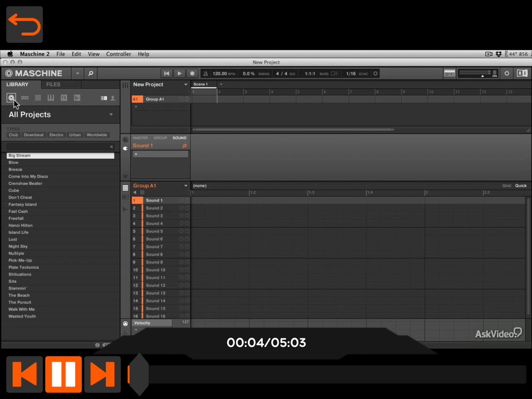Screen dimensions: 532x399
Task: Open the arranger mixer icon beside New Project
Action: point(125,85)
